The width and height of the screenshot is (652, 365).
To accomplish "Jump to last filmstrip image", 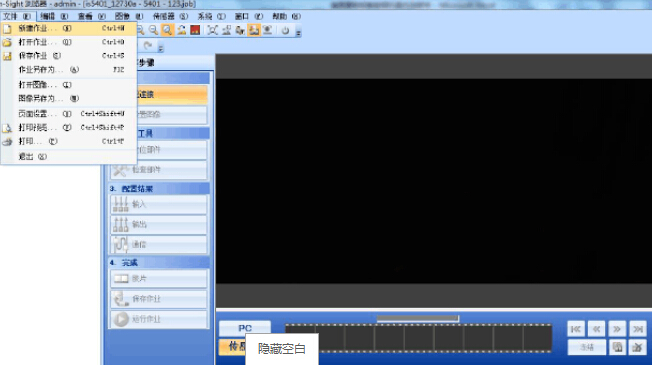I will click(x=638, y=329).
